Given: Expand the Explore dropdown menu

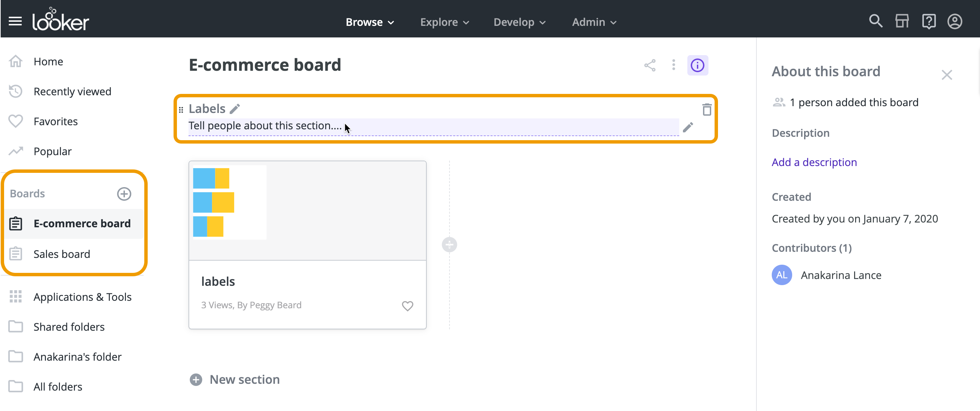Looking at the screenshot, I should click(444, 22).
